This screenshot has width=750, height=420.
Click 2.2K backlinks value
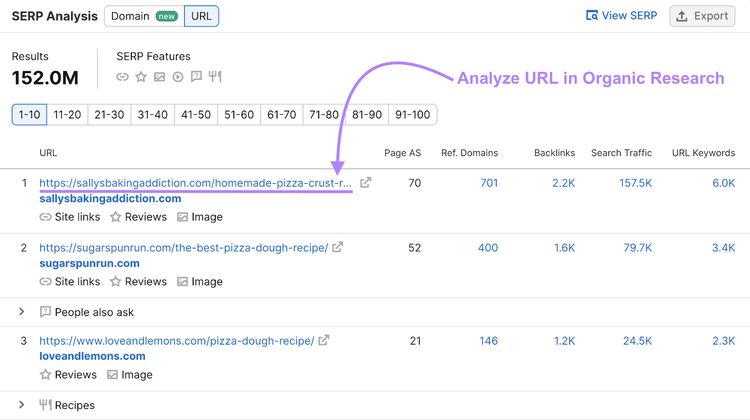[563, 183]
